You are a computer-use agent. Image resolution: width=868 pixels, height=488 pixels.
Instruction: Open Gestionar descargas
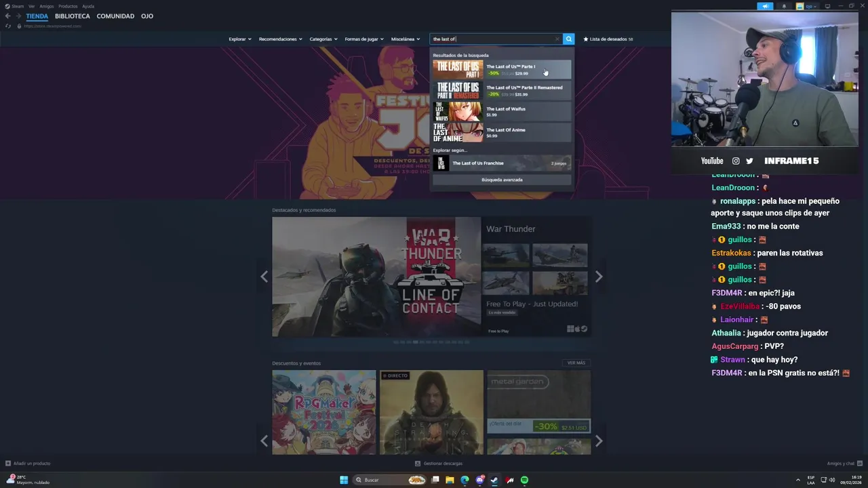pyautogui.click(x=439, y=464)
